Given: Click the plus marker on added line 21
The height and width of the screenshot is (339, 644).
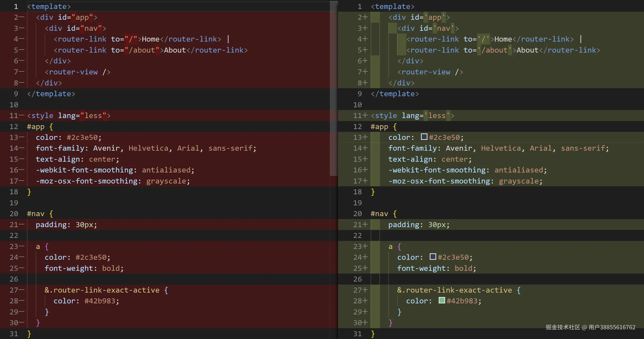Looking at the screenshot, I should (x=365, y=224).
